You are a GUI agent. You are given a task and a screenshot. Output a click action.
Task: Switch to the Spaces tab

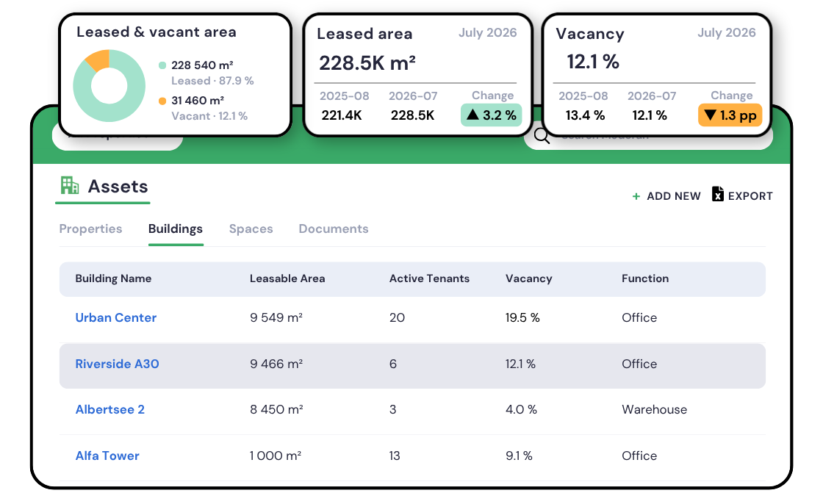[x=251, y=229]
